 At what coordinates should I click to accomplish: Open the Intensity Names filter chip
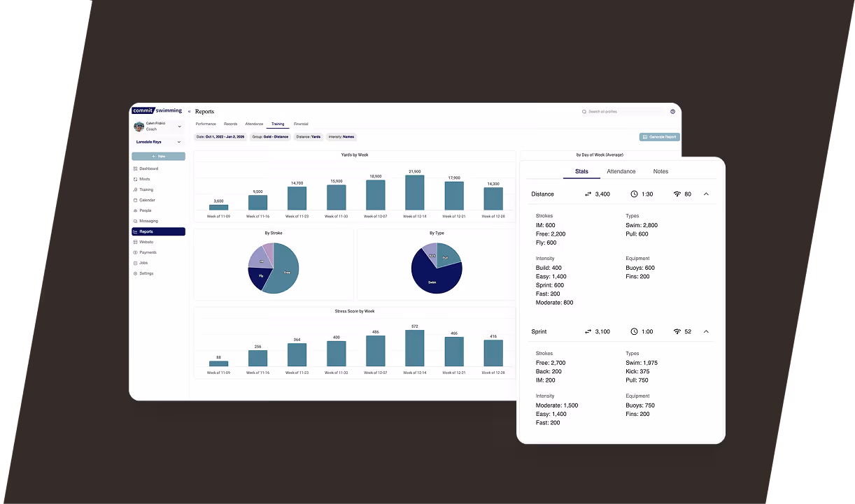[341, 137]
